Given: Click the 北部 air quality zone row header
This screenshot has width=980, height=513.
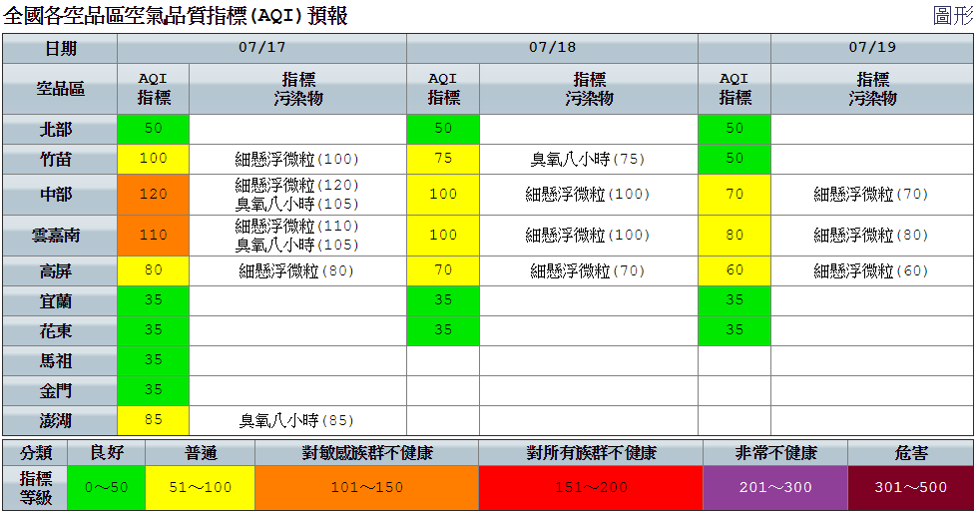Looking at the screenshot, I should (x=60, y=130).
